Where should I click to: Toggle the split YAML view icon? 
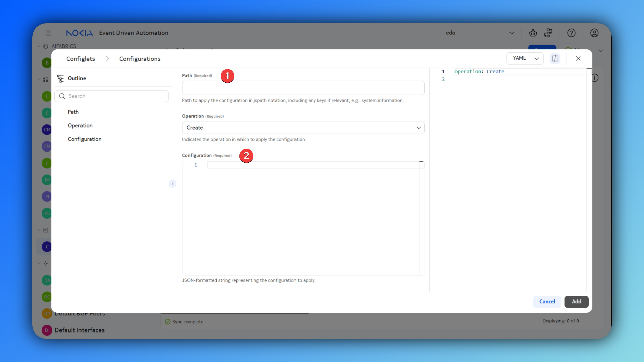[x=555, y=58]
